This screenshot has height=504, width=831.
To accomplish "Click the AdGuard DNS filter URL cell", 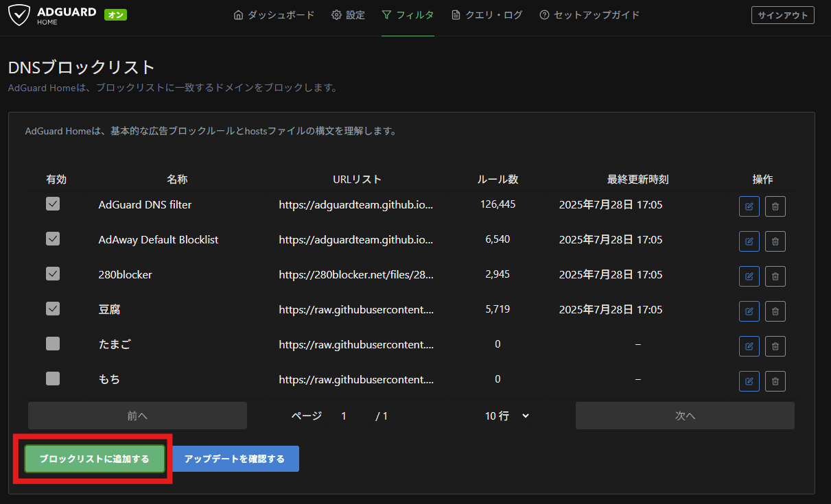I will pos(356,204).
